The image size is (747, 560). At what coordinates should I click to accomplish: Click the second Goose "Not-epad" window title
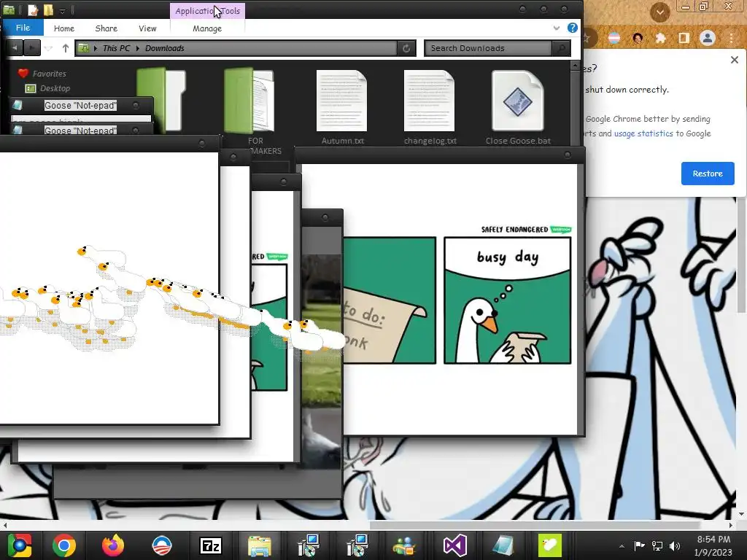[x=80, y=131]
